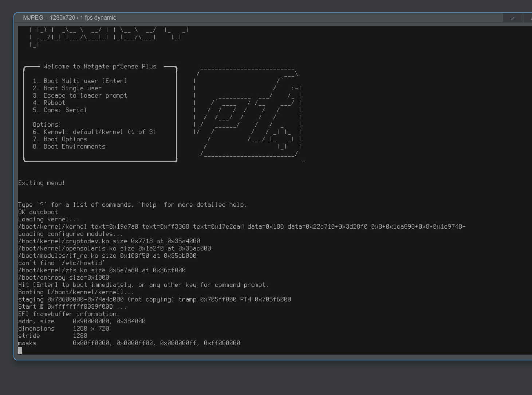Click the 'Loading kernel...' line
The width and height of the screenshot is (532, 395).
coord(49,219)
